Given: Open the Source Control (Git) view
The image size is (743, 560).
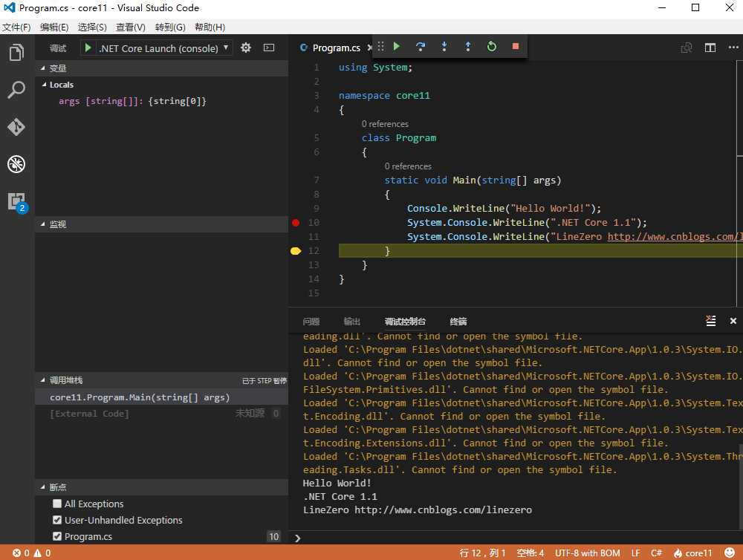Looking at the screenshot, I should click(x=16, y=126).
